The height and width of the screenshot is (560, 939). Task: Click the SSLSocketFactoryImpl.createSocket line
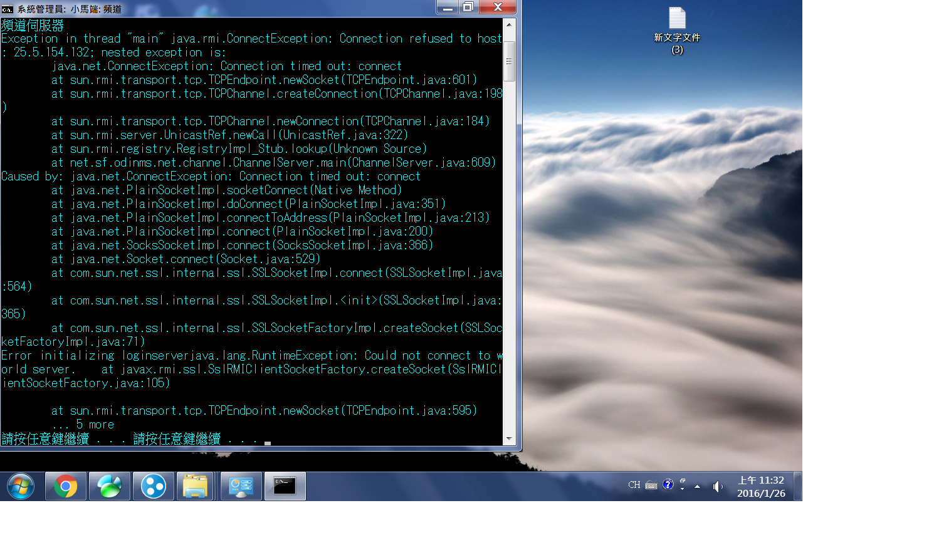[x=277, y=328]
